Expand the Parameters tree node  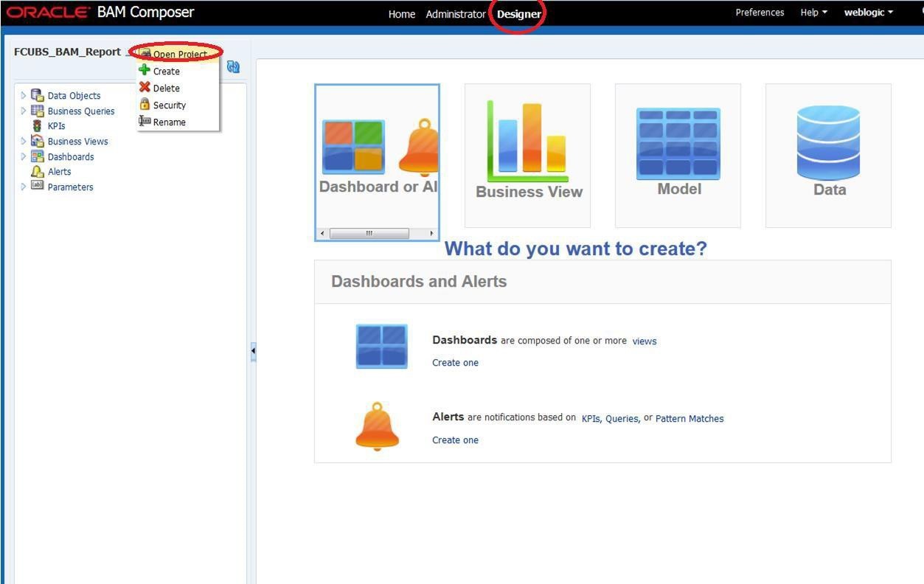24,187
